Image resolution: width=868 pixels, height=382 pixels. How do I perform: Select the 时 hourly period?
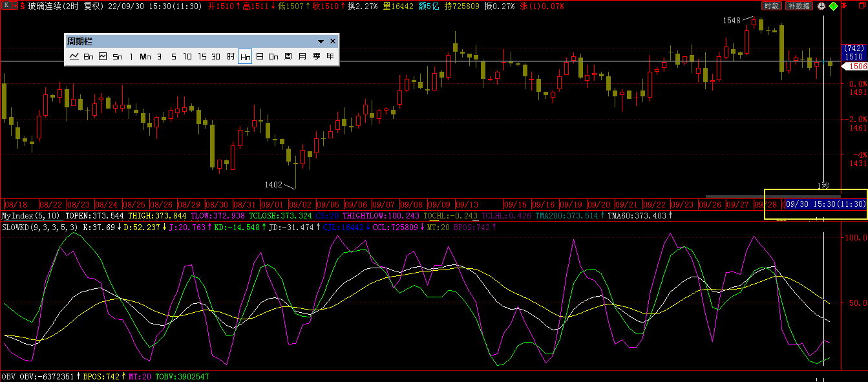click(231, 57)
